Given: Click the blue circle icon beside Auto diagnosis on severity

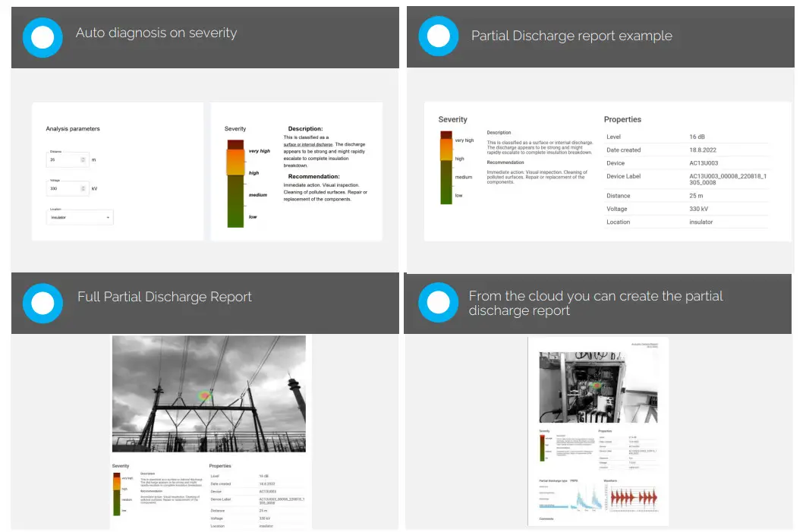Looking at the screenshot, I should click(43, 37).
